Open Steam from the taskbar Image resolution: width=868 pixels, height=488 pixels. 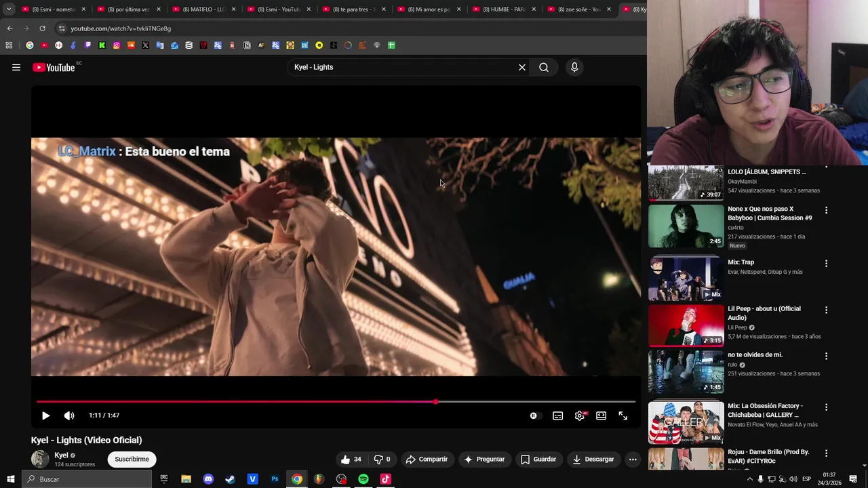231,479
